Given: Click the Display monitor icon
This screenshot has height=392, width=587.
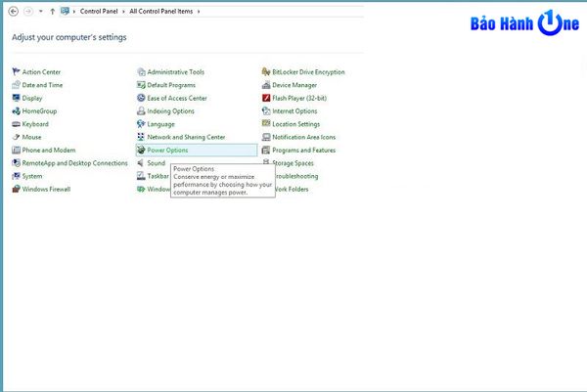Looking at the screenshot, I should point(16,99).
